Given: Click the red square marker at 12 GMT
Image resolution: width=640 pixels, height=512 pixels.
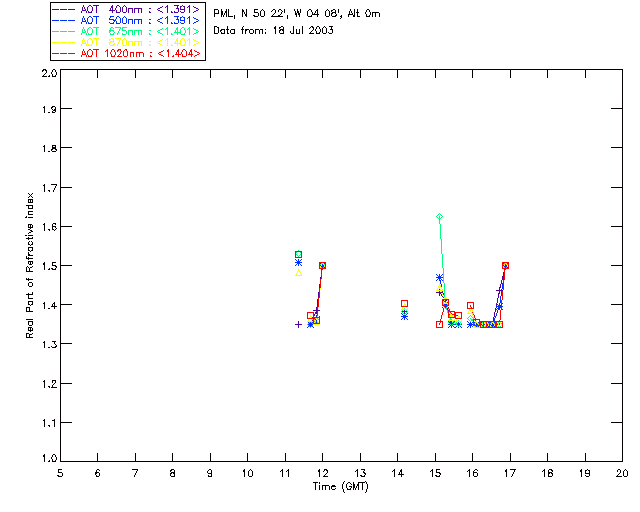Looking at the screenshot, I should [322, 265].
